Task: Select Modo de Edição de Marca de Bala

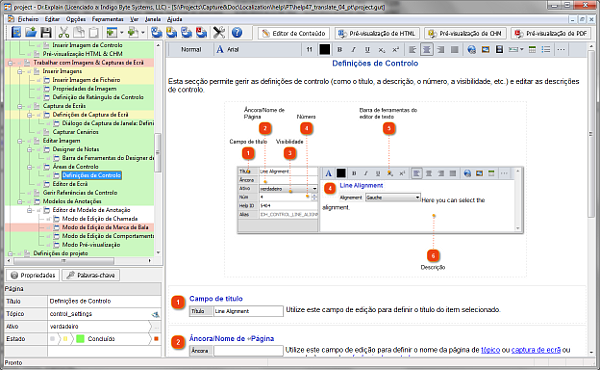Action: (x=105, y=227)
